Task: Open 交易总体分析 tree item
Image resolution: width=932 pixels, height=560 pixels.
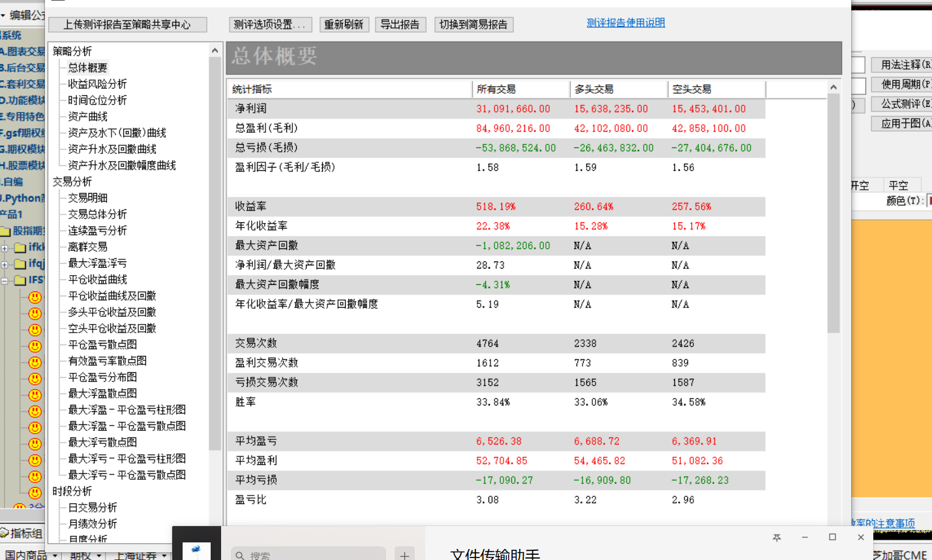Action: point(97,214)
